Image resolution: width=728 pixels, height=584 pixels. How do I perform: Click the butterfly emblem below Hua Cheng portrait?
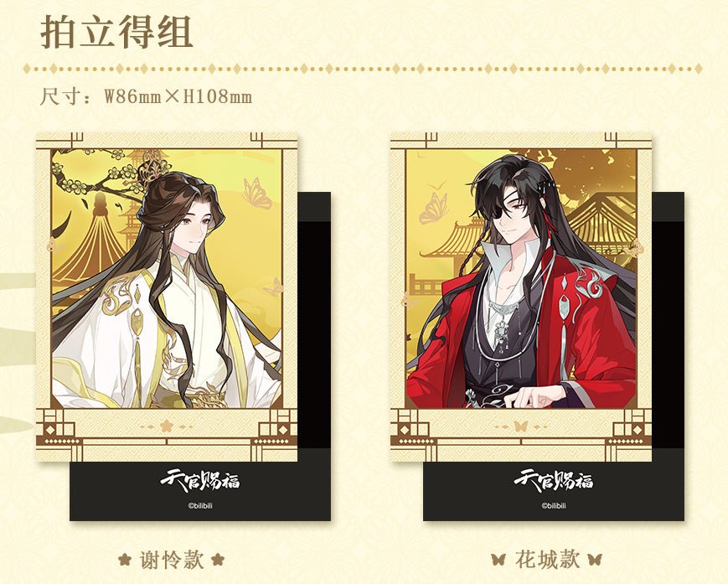[520, 426]
